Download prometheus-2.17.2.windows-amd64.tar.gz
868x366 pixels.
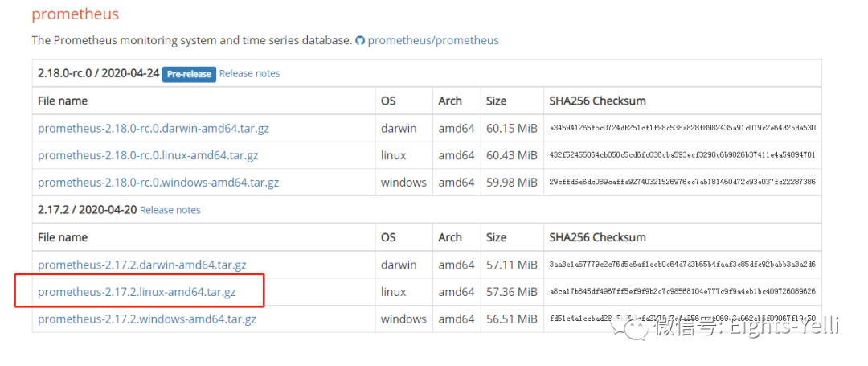[x=147, y=319]
